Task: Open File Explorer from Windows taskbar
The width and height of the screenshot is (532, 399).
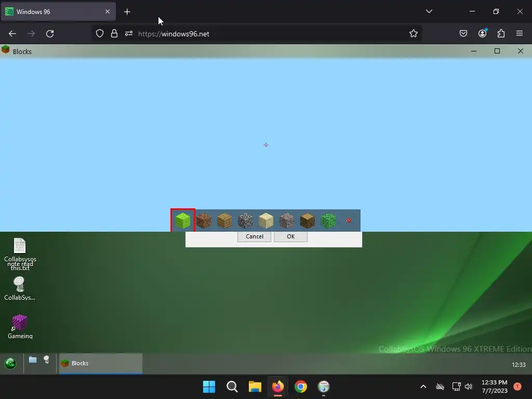Action: (255, 387)
